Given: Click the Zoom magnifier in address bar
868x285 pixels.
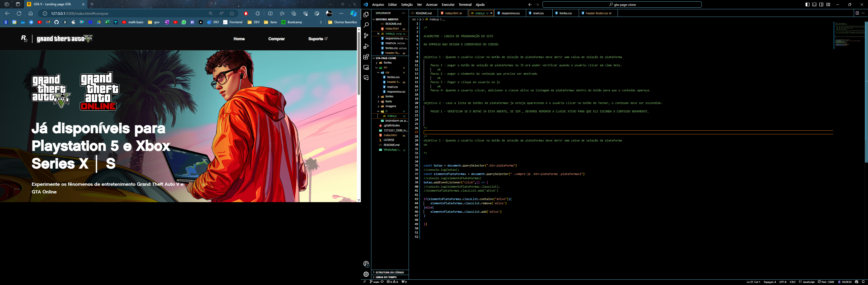Looking at the screenshot, I should point(211,13).
